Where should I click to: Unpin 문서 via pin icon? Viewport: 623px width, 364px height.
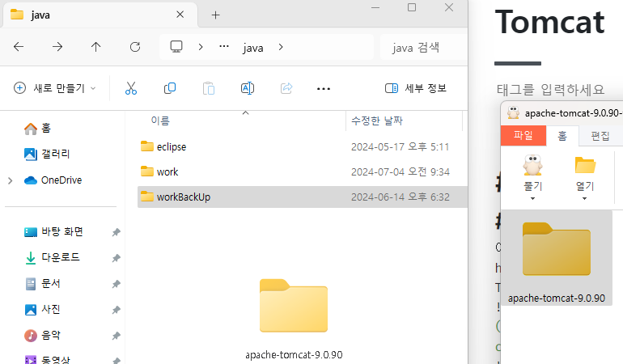(116, 284)
